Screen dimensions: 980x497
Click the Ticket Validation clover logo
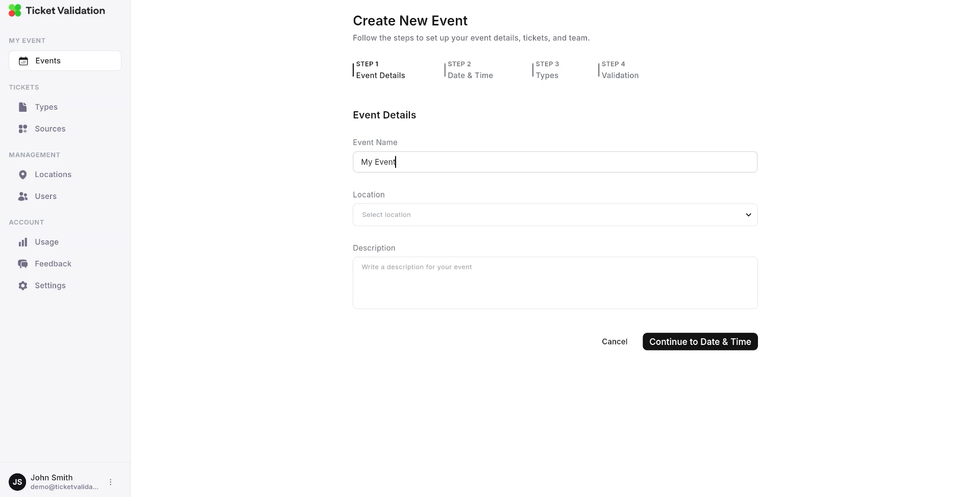(15, 10)
